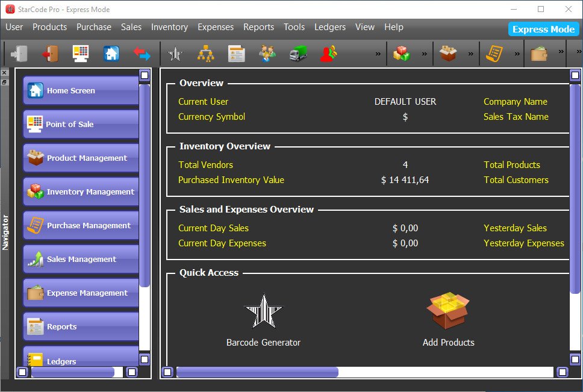Screen dimensions: 583x392
Task: Click main panel vertical scrollbar up button
Action: click(575, 75)
